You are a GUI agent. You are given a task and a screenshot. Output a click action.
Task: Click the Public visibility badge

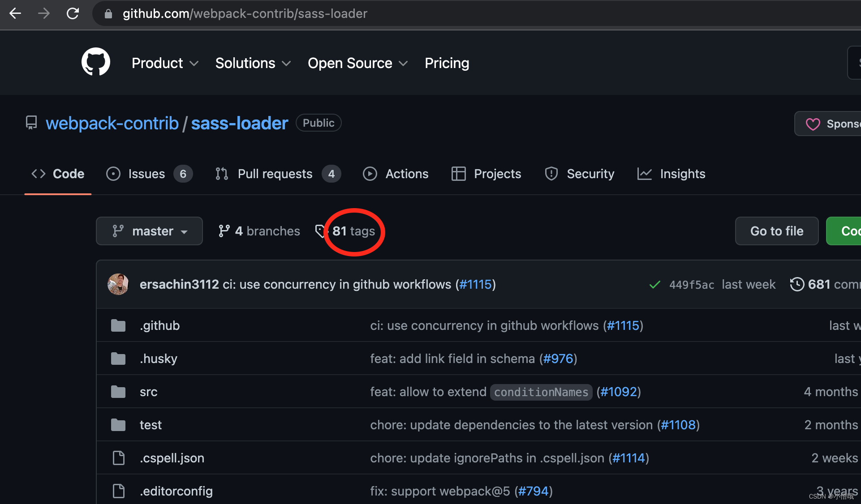319,123
